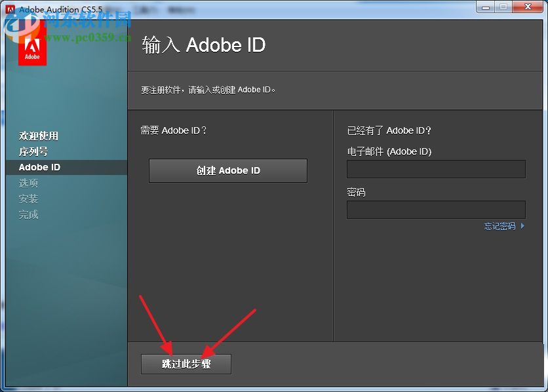Click the blue arrow next to 忘记密码
The image size is (548, 392).
[521, 225]
